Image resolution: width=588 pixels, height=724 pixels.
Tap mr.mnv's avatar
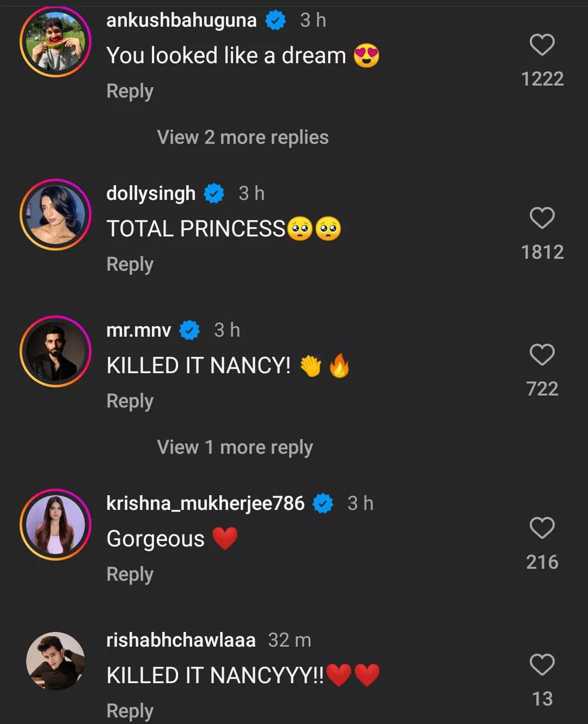[x=56, y=351]
